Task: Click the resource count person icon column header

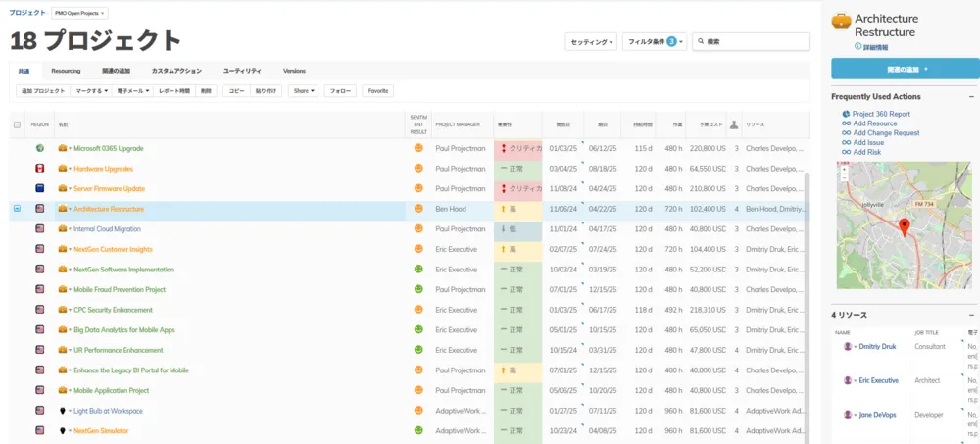Action: point(734,124)
